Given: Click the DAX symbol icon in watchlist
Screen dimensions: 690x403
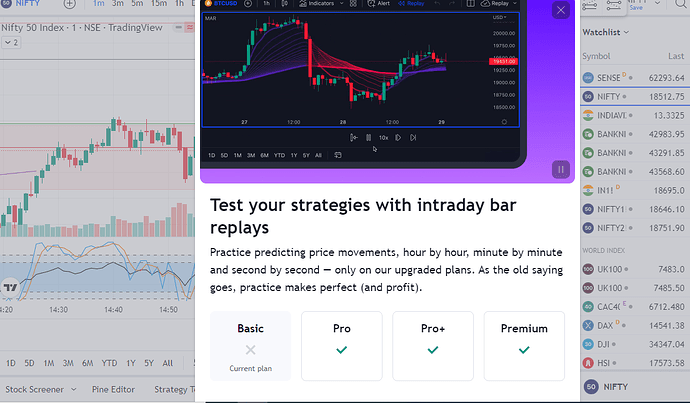Looking at the screenshot, I should [x=588, y=326].
